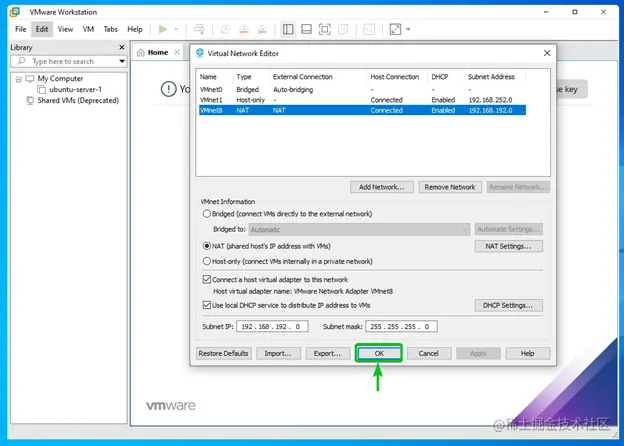Click the Shared VMs folder icon

click(x=30, y=101)
